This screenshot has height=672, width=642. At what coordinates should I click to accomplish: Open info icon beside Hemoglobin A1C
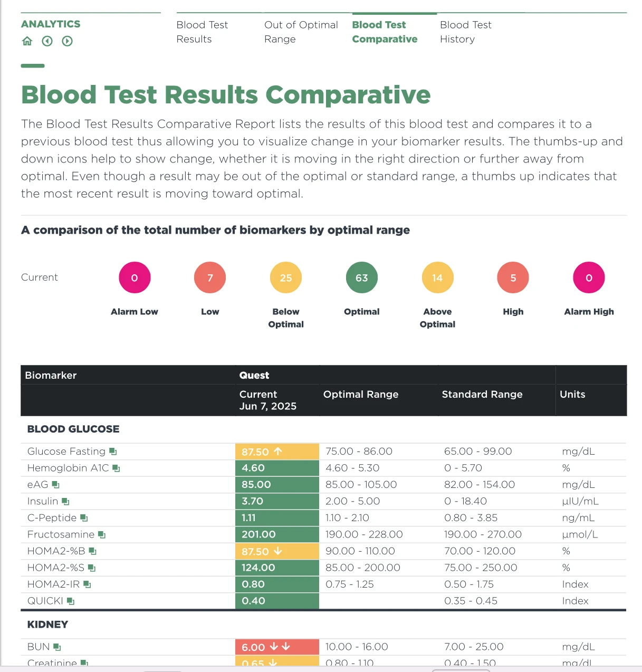click(x=116, y=468)
